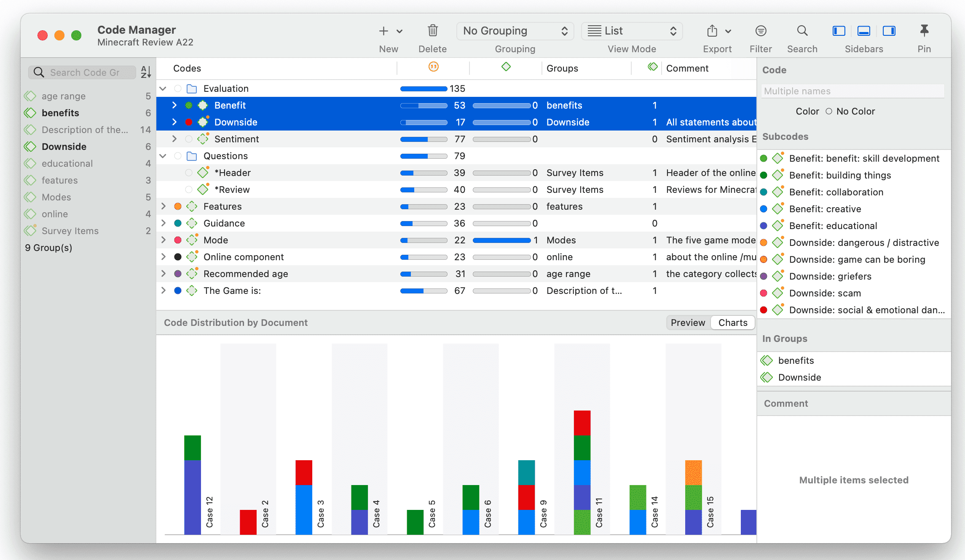Expand the Mode code row
Image resolution: width=965 pixels, height=560 pixels.
point(163,240)
